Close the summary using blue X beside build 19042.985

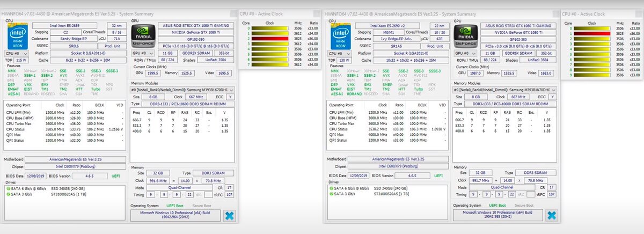[551, 216]
